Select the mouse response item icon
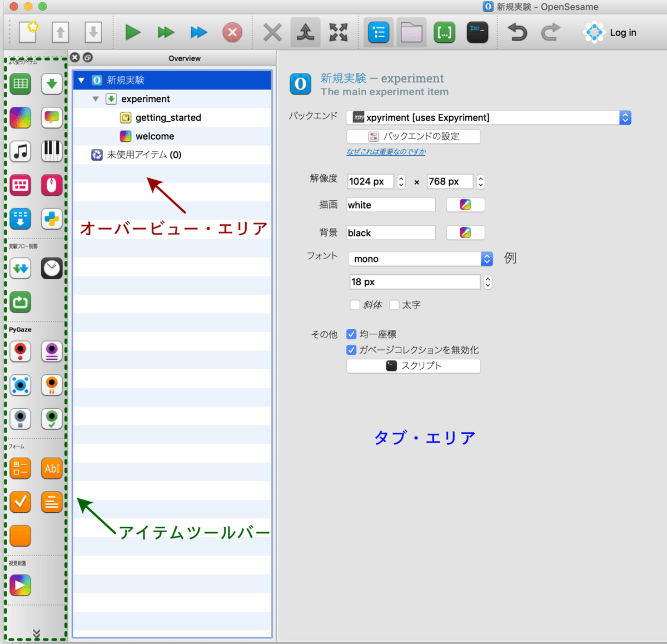The width and height of the screenshot is (667, 644). 52,185
